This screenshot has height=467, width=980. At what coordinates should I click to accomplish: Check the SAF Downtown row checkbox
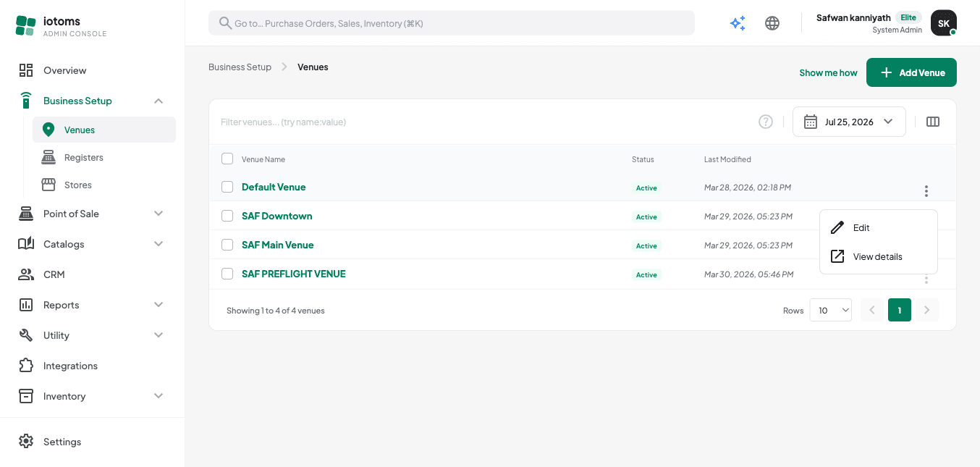tap(227, 216)
